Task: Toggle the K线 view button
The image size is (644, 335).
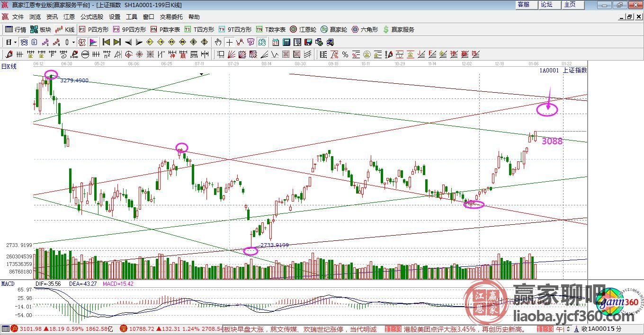Action: click(65, 29)
